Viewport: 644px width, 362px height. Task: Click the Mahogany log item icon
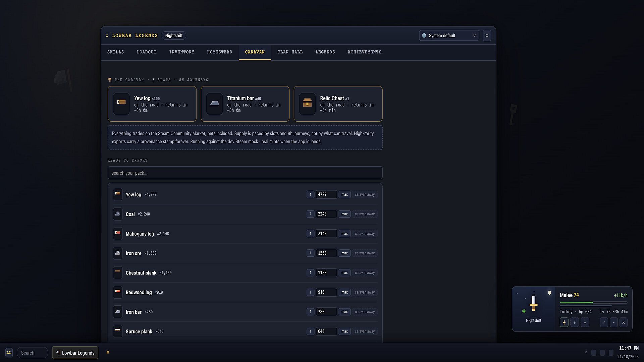click(x=118, y=234)
